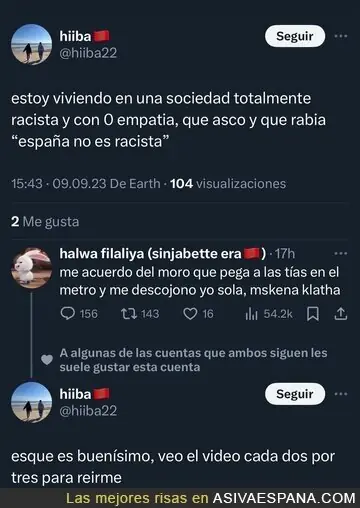Retweet the halwa filaliya reply
This screenshot has width=360, height=508.
pyautogui.click(x=129, y=314)
